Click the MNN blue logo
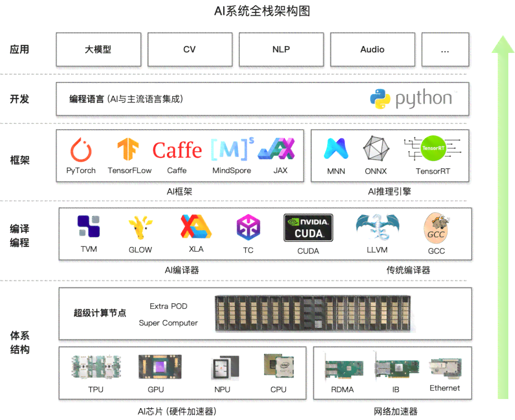This screenshot has height=420, width=515. click(336, 149)
